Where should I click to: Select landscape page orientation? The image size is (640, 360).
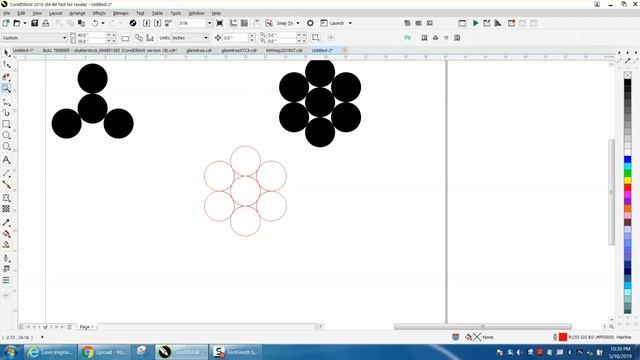point(125,38)
